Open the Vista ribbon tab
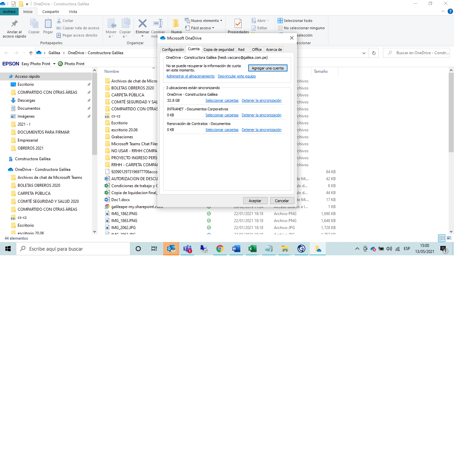 pyautogui.click(x=73, y=12)
